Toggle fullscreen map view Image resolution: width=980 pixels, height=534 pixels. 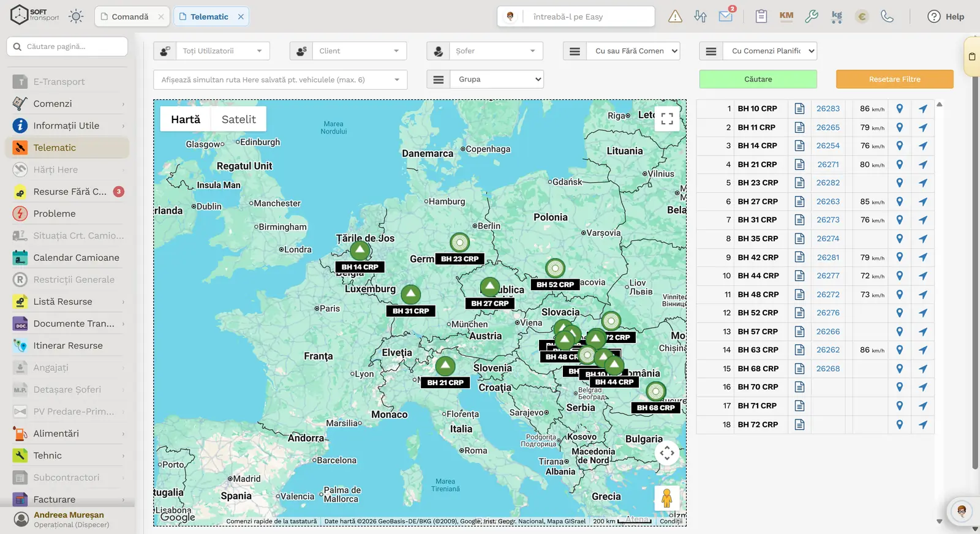(x=667, y=119)
